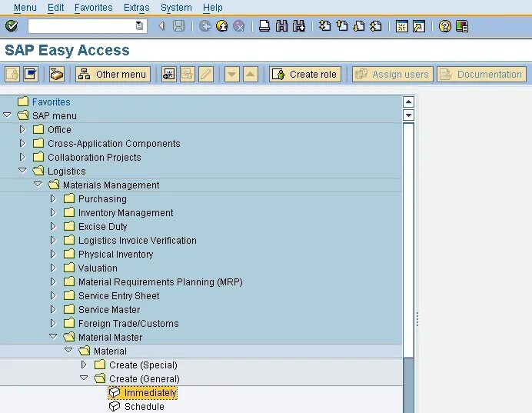Open the Help menu
Viewport: 532px width, 413px height.
pos(213,8)
